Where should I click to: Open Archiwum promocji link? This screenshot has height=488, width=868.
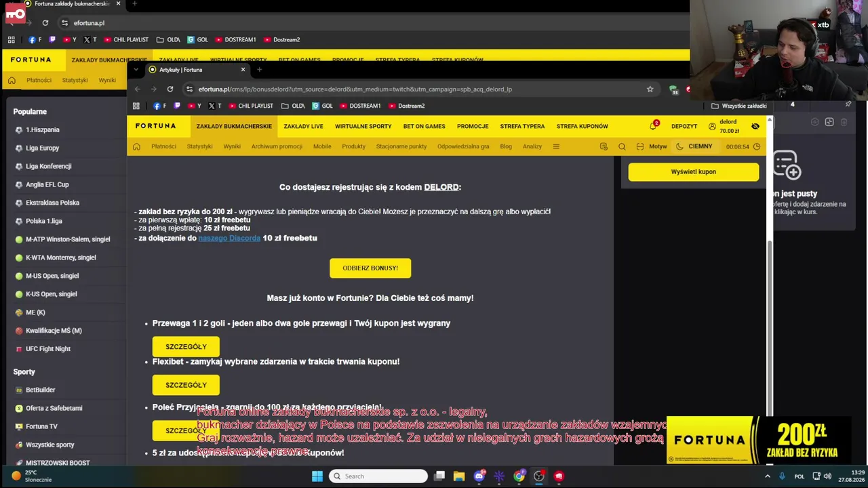point(277,146)
